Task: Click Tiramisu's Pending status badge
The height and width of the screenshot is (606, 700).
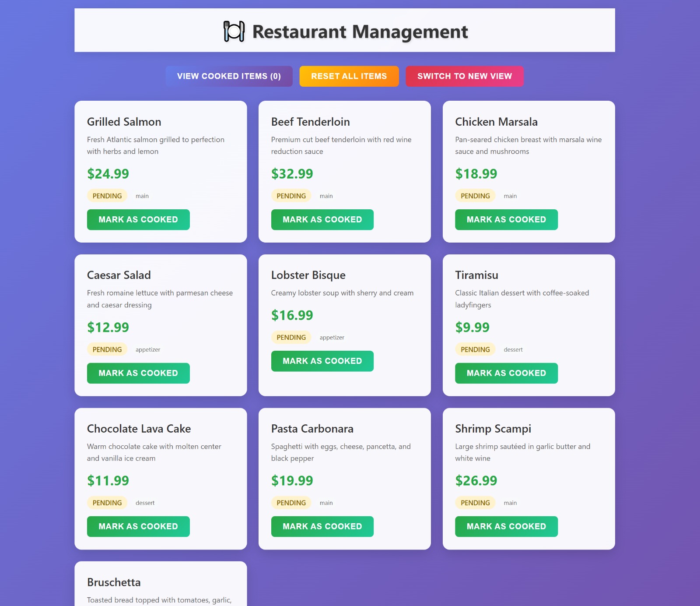Action: point(475,349)
